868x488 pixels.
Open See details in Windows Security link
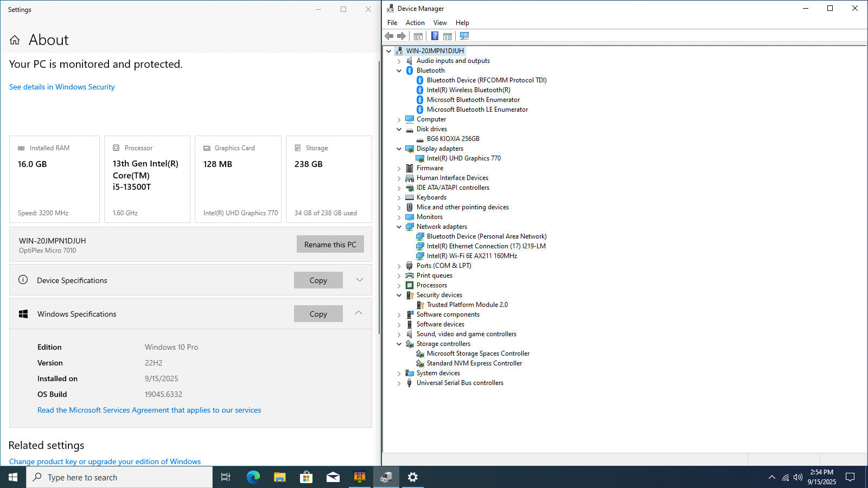coord(62,87)
